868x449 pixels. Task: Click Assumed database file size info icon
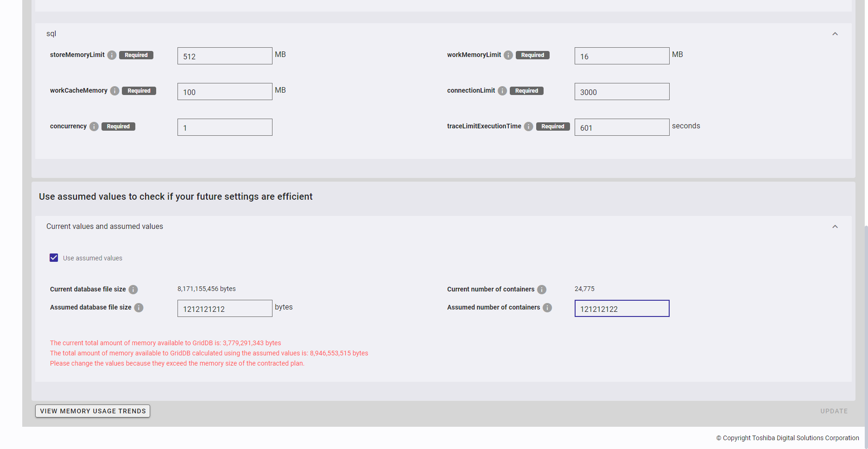coord(139,308)
